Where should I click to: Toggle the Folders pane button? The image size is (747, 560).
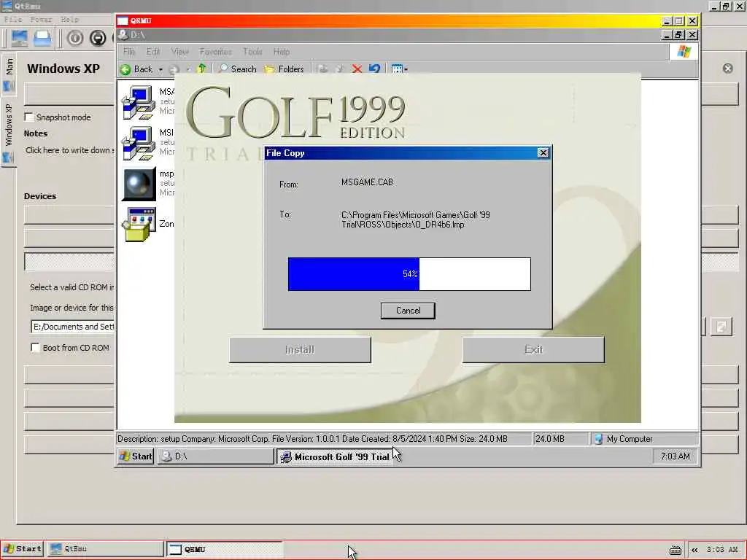tap(284, 69)
